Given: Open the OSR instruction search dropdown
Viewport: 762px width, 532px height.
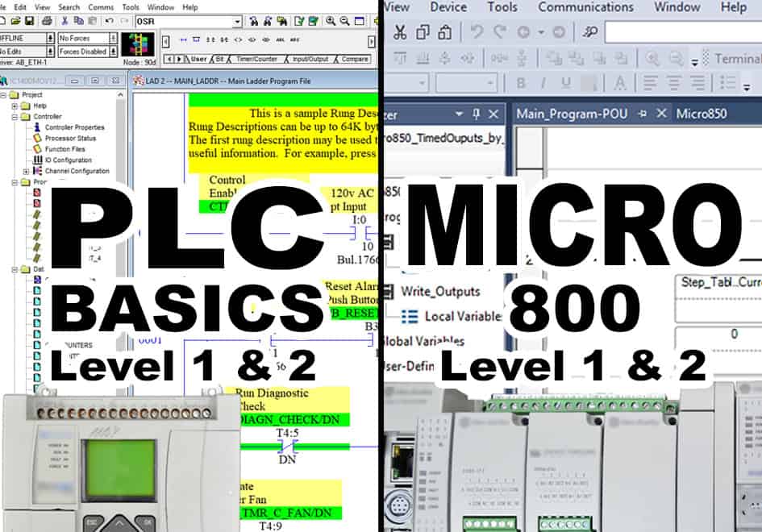Looking at the screenshot, I should [237, 21].
